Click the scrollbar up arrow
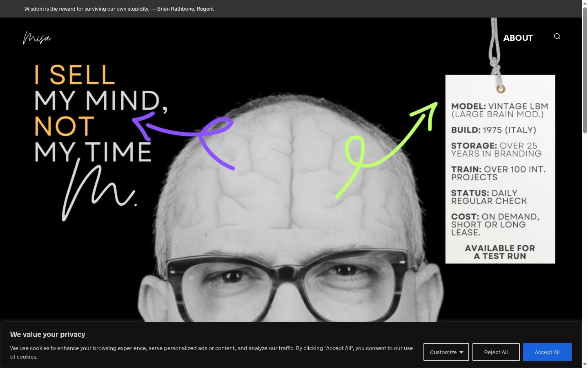Image resolution: width=588 pixels, height=368 pixels. pos(585,3)
